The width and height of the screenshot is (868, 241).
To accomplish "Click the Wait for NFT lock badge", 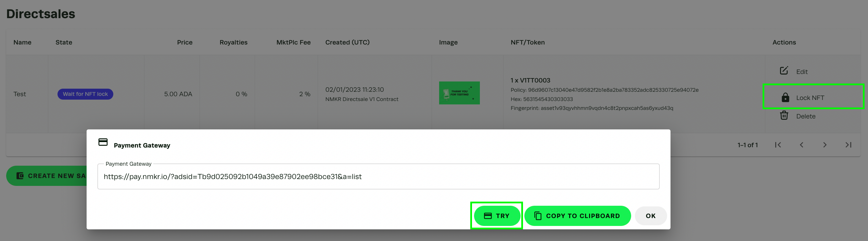I will tap(85, 94).
